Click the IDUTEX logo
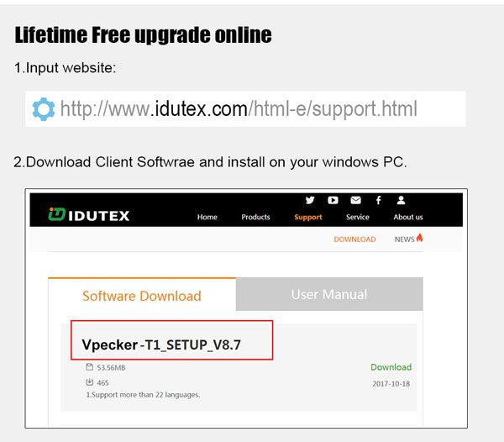This screenshot has height=442, width=504. [x=89, y=215]
